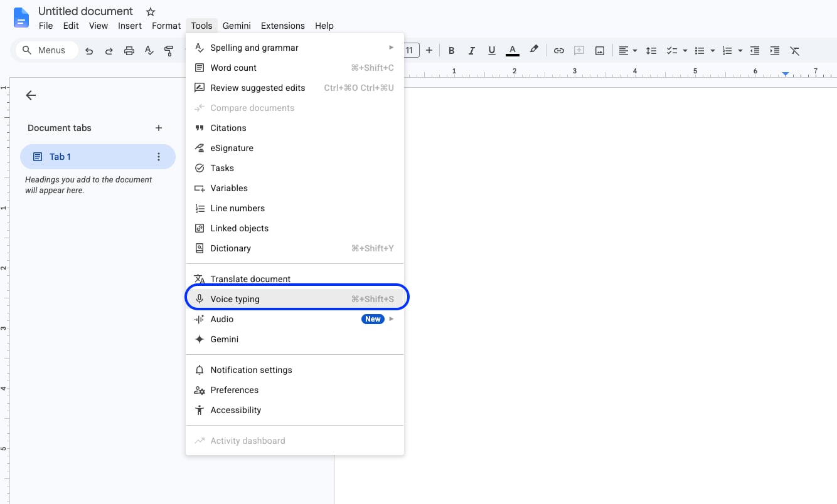Open Translate document option
Screen dimensions: 837x504
pyautogui.click(x=295, y=279)
